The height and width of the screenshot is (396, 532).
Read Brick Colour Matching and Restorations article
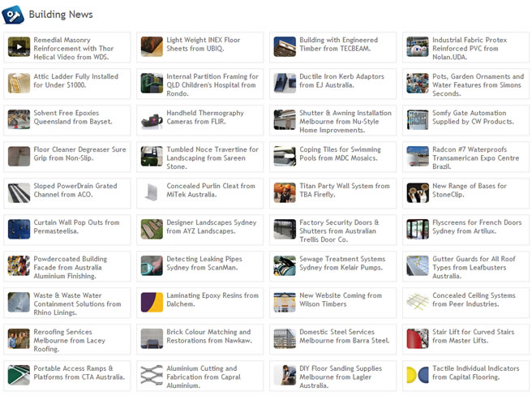[x=209, y=336]
